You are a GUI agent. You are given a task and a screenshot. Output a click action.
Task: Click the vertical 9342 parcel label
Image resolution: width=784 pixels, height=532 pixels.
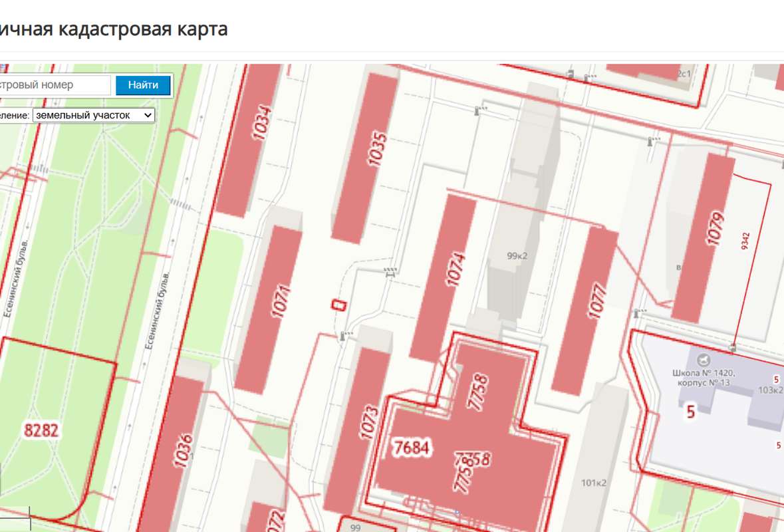(x=745, y=241)
